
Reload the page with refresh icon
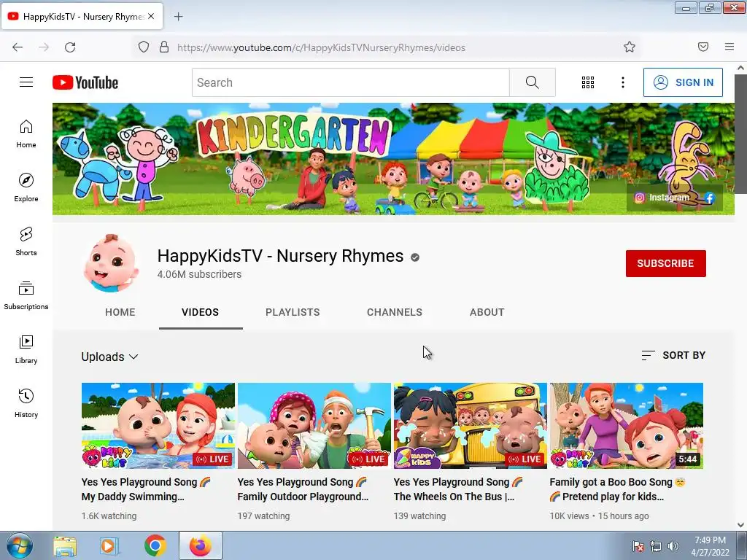tap(70, 47)
